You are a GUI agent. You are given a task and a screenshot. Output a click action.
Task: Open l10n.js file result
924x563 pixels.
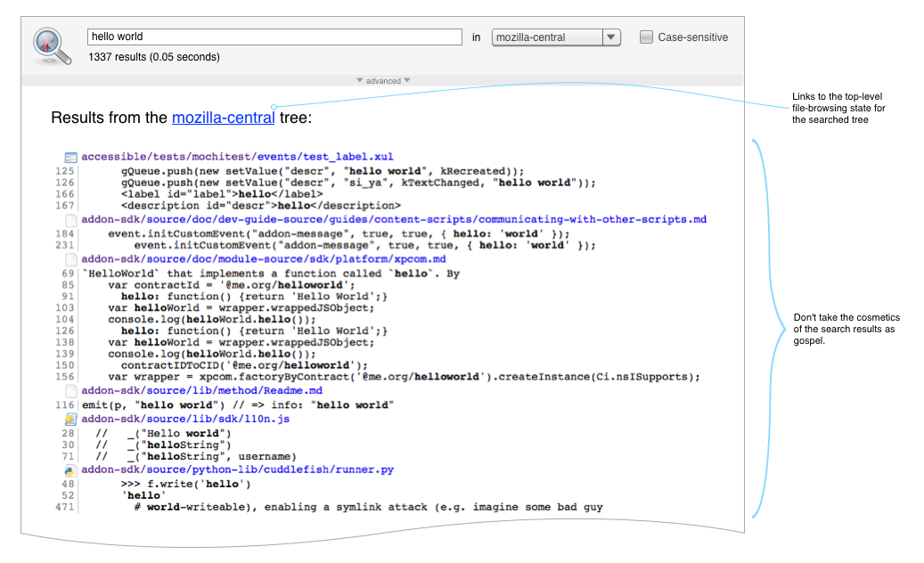click(185, 419)
